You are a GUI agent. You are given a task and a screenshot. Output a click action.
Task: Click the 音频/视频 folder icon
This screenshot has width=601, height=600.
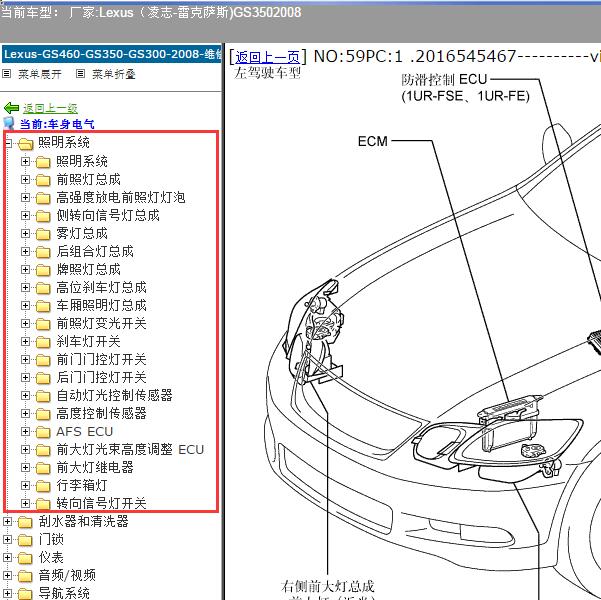tap(25, 576)
